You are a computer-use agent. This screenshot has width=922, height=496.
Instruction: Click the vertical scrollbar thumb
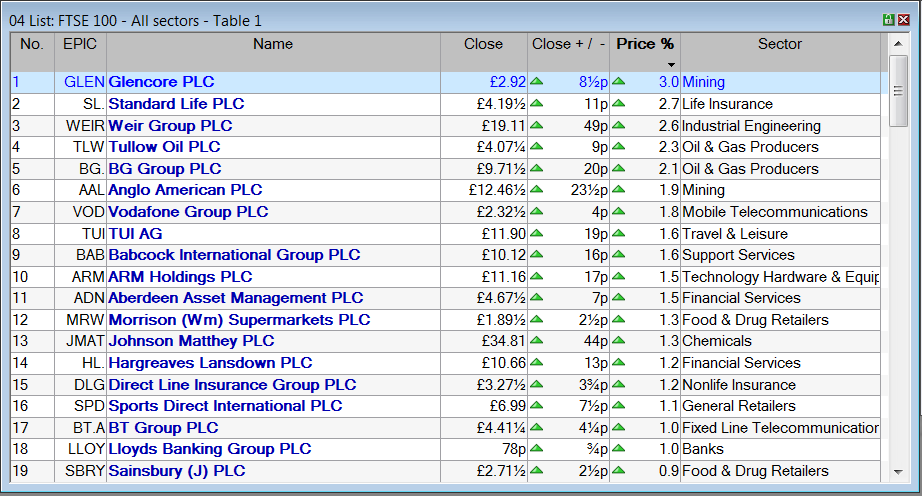click(898, 91)
